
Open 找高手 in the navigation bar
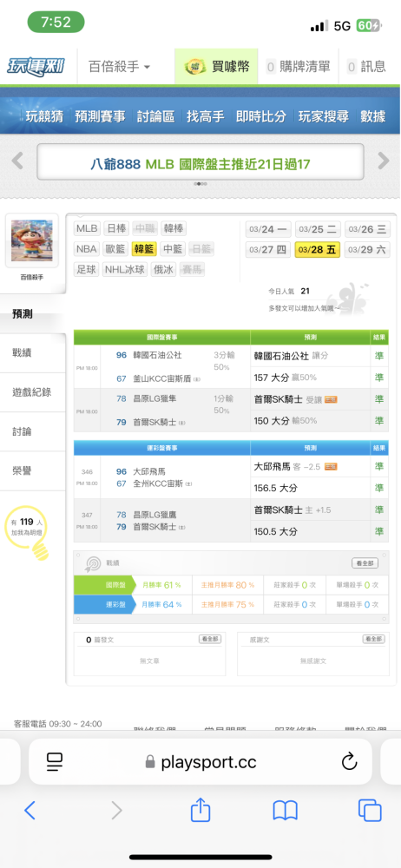206,117
